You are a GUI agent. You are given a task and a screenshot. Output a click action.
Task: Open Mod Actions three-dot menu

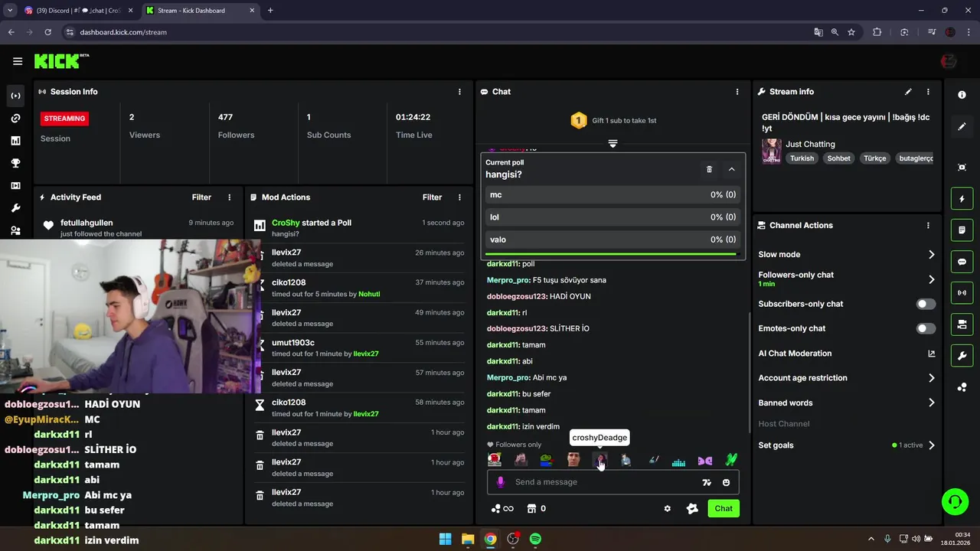[459, 197]
